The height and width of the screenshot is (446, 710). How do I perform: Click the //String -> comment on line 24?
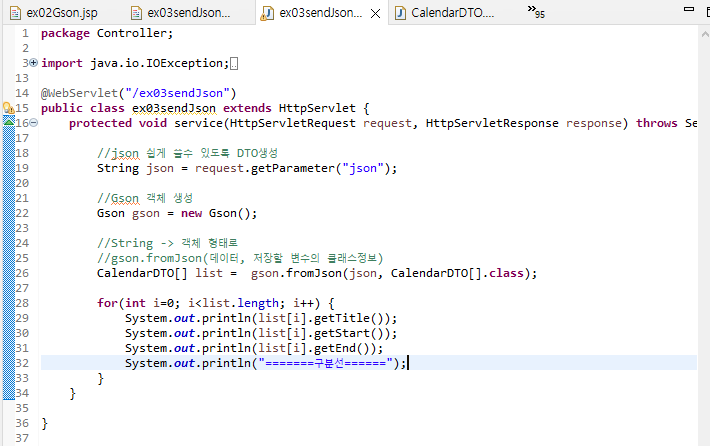(168, 243)
